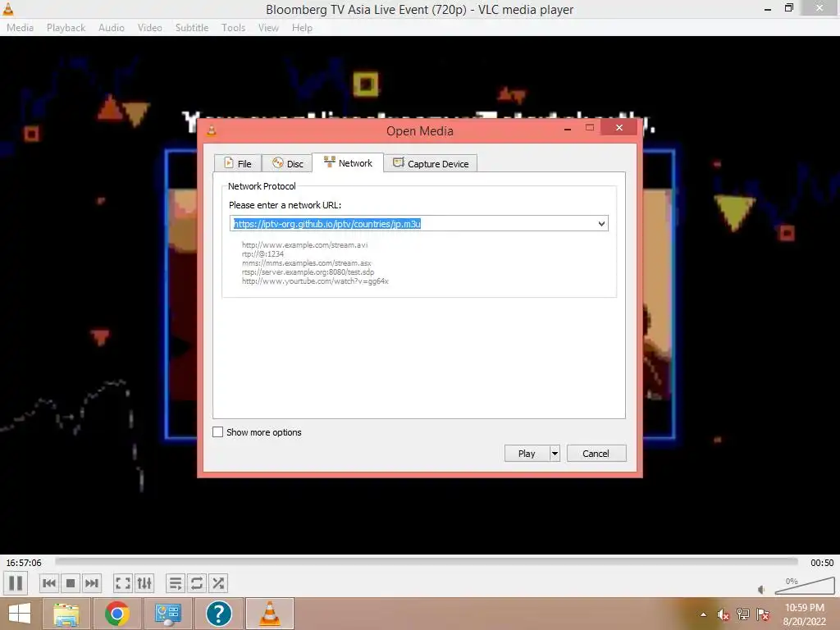Adjust the volume slider
The width and height of the screenshot is (840, 630).
tap(805, 586)
